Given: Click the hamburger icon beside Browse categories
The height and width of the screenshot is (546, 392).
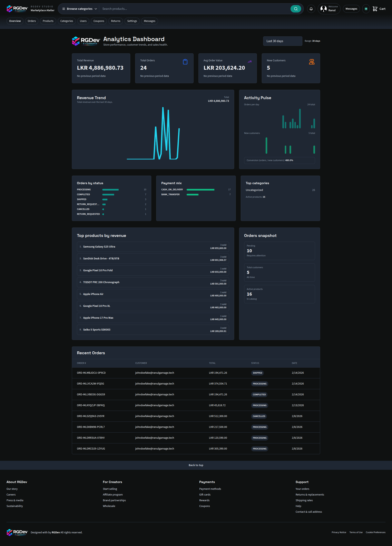Looking at the screenshot, I should (x=63, y=9).
